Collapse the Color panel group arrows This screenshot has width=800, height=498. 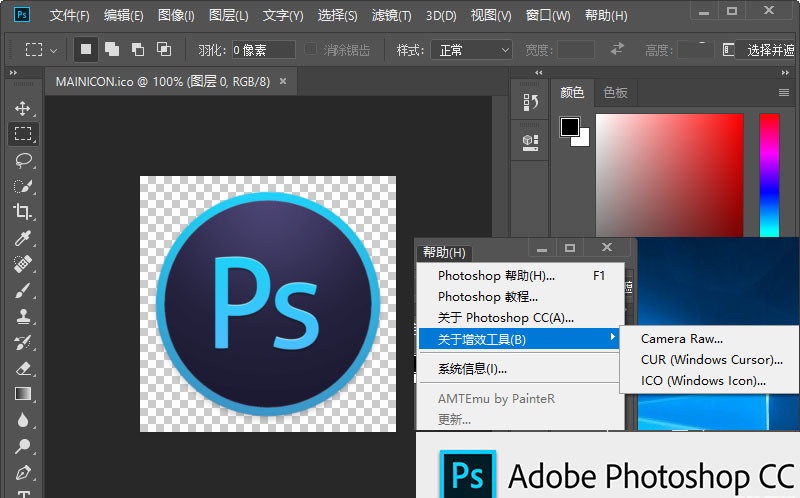pyautogui.click(x=785, y=73)
